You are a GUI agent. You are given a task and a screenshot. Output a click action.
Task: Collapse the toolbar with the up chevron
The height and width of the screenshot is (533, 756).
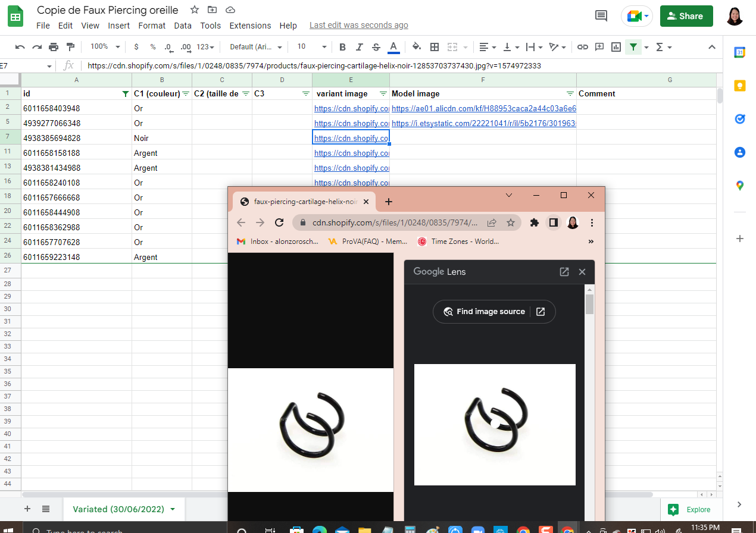pos(712,47)
